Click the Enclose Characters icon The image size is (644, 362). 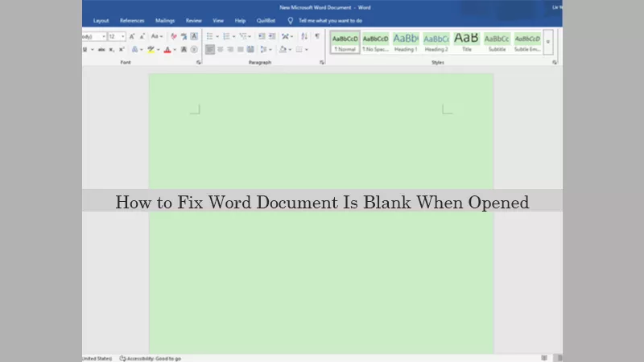[194, 50]
